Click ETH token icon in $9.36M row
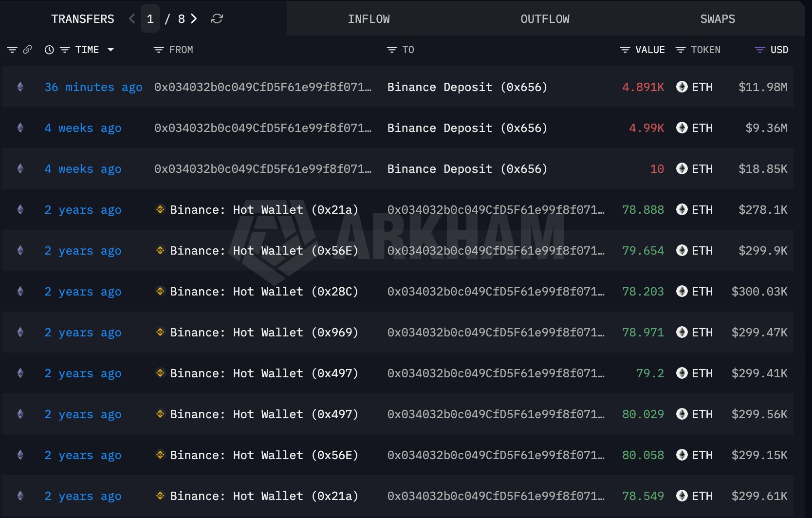Viewport: 812px width, 518px height. [682, 128]
